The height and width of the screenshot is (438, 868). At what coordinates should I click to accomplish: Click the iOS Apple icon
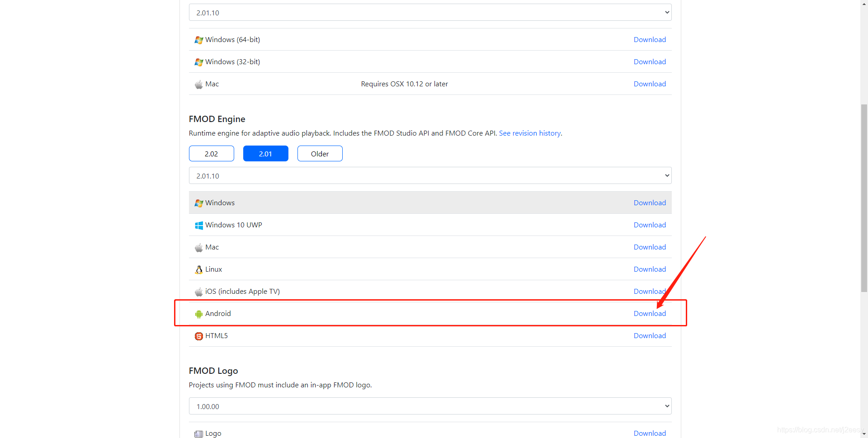point(199,292)
